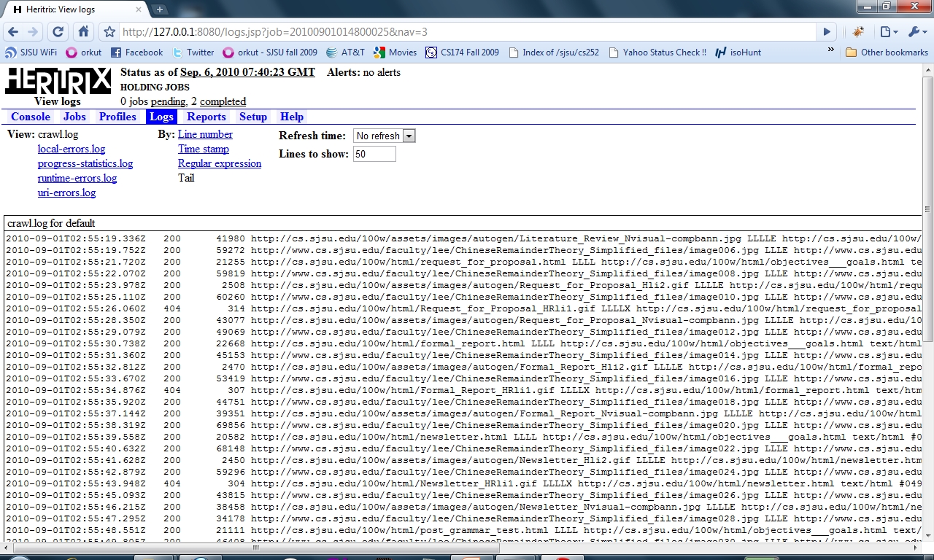934x560 pixels.
Task: Open the runtime-errors.log link
Action: tap(77, 178)
